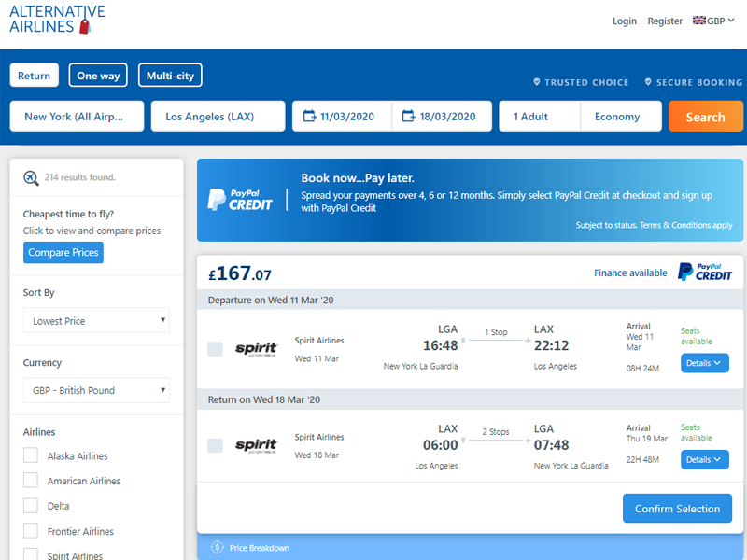Click Return on Wed 18 Mar '20 header
Image resolution: width=747 pixels, height=560 pixels.
click(264, 399)
